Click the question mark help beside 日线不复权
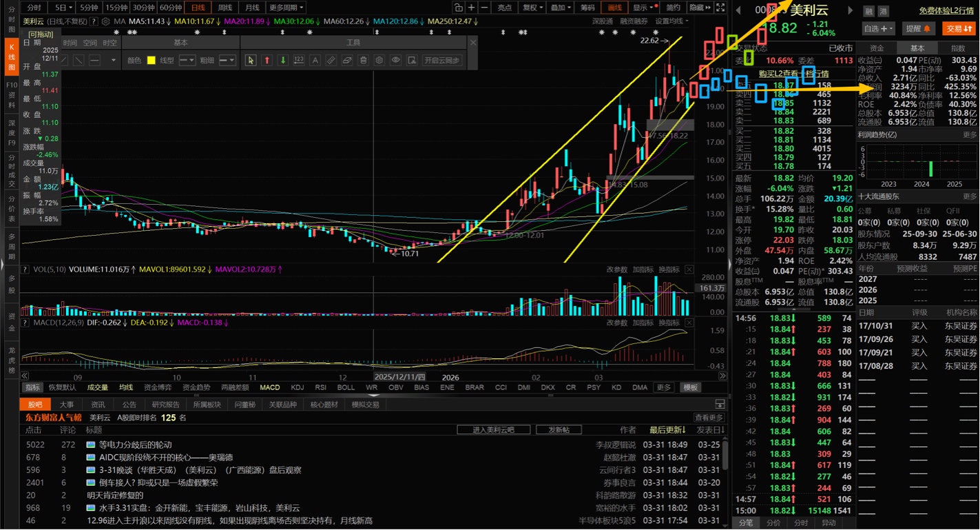The height and width of the screenshot is (530, 980). point(94,21)
